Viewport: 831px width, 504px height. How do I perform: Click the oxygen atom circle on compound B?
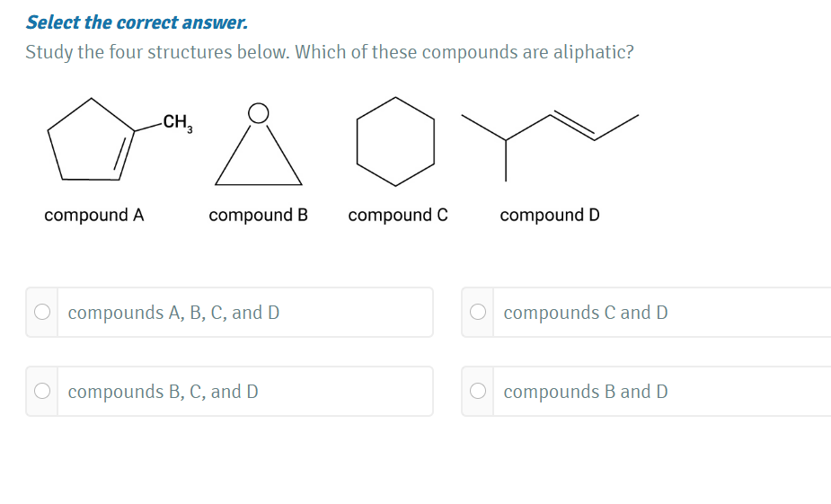259,113
